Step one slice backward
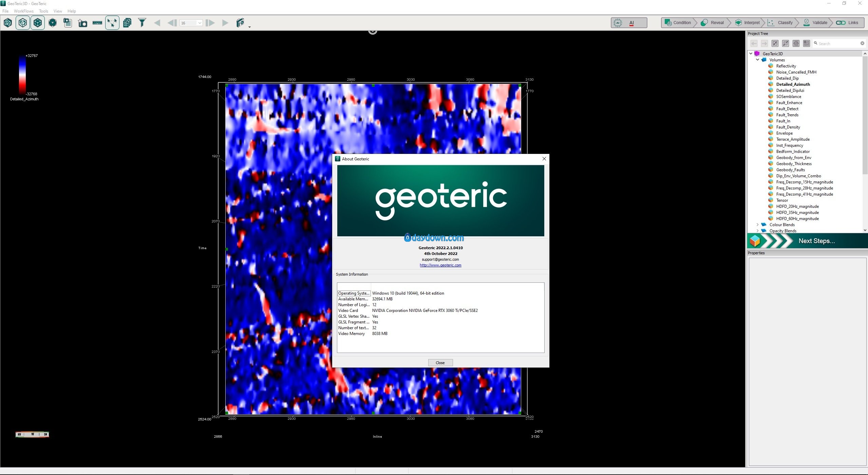868x475 pixels. point(172,23)
